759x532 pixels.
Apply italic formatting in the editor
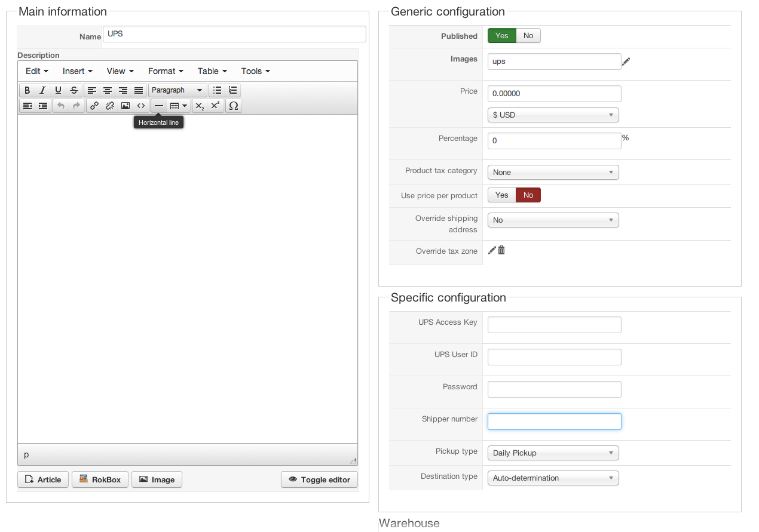pyautogui.click(x=43, y=90)
